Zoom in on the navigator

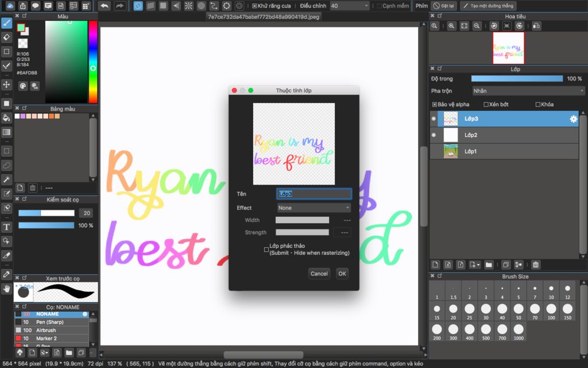451,26
